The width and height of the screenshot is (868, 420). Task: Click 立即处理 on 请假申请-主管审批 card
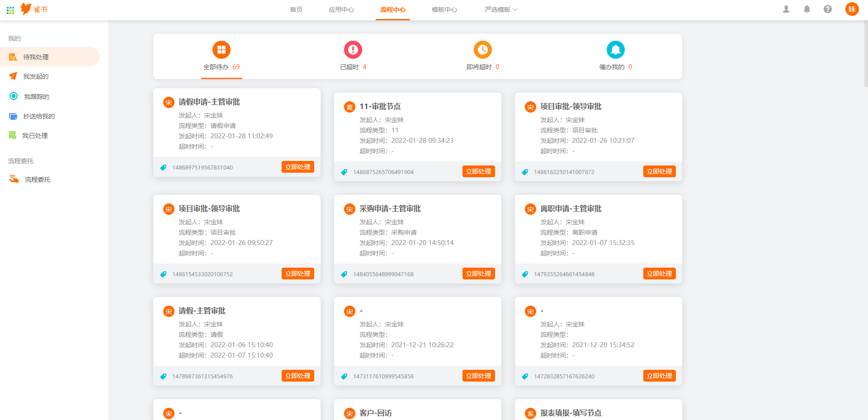[x=298, y=167]
